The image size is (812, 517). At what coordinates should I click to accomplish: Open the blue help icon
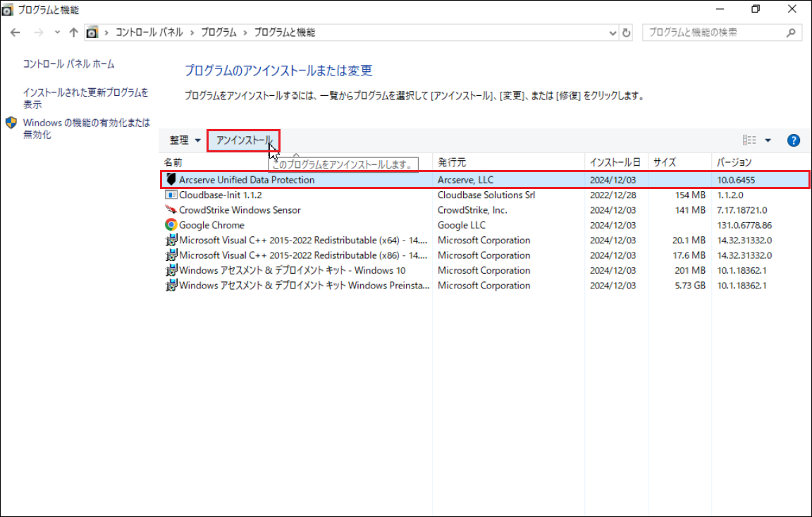click(x=793, y=140)
